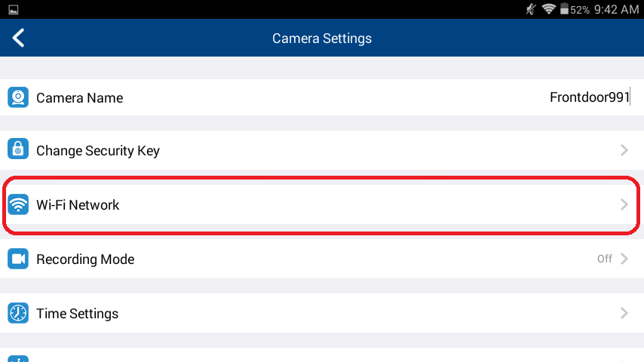
Task: Click the lock icon for security key
Action: [x=18, y=150]
